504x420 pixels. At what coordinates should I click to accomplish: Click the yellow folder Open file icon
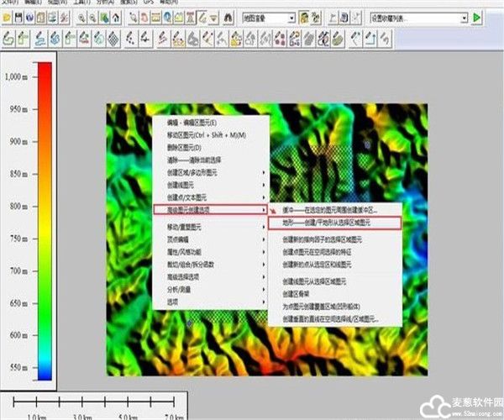click(7, 18)
